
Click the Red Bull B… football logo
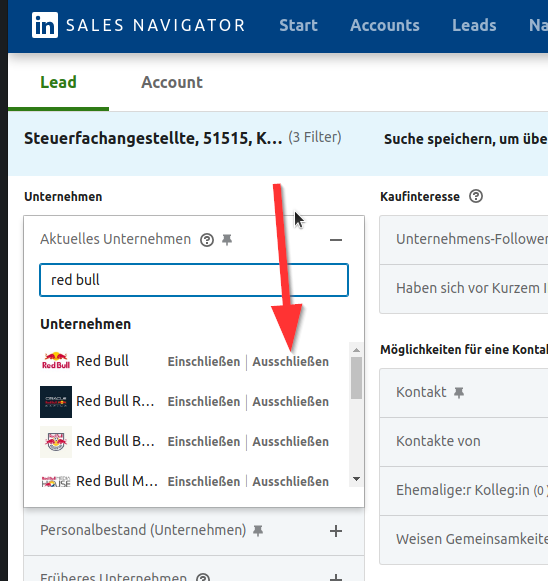click(56, 442)
